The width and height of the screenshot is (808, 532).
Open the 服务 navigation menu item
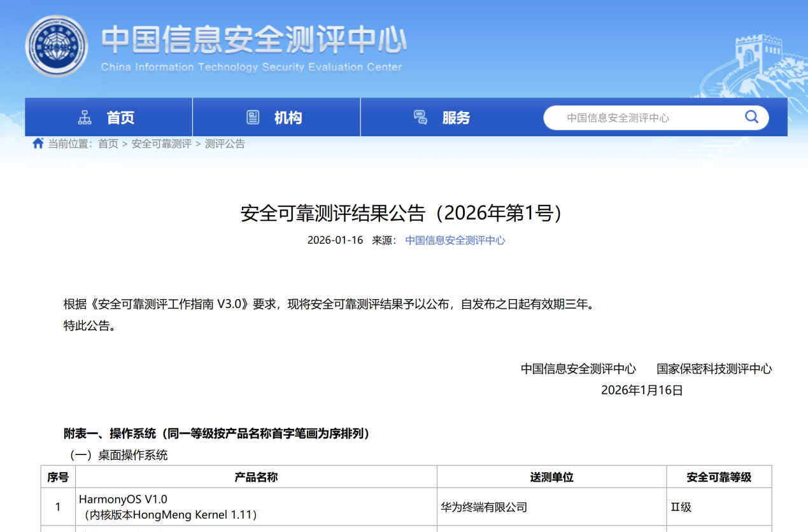456,118
